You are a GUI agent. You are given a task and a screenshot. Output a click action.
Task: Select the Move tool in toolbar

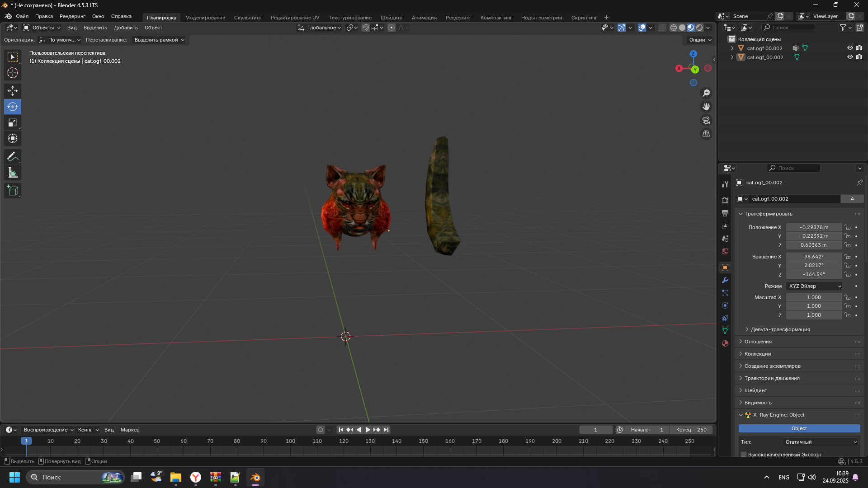[13, 91]
